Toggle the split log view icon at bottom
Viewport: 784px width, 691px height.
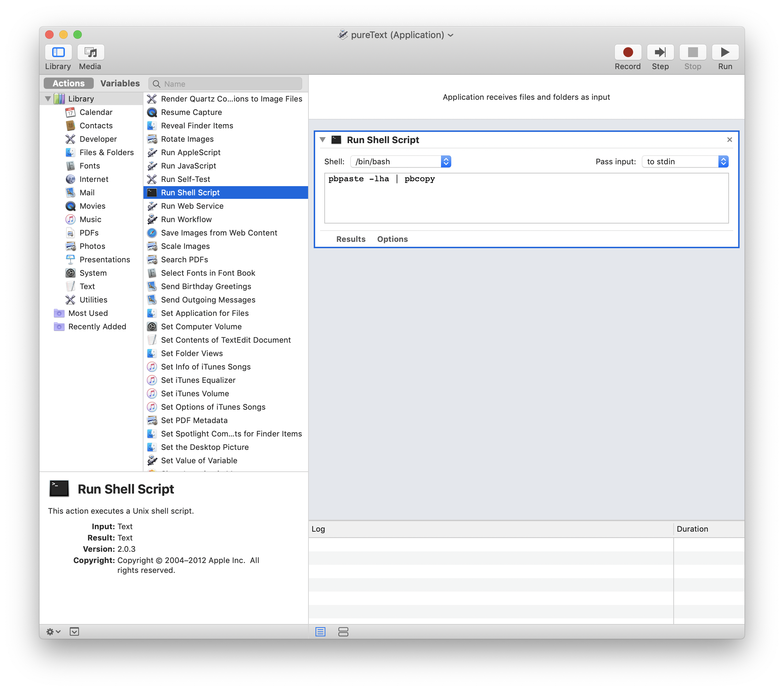(343, 631)
